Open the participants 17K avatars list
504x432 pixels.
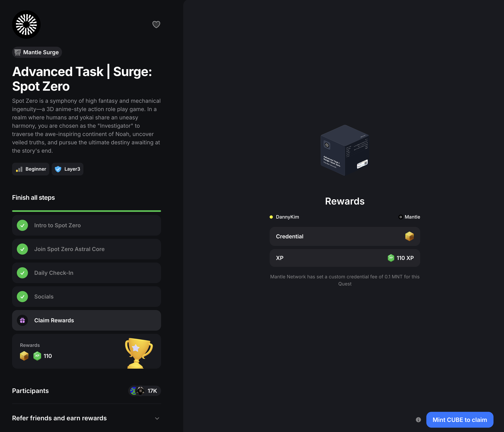pos(144,391)
